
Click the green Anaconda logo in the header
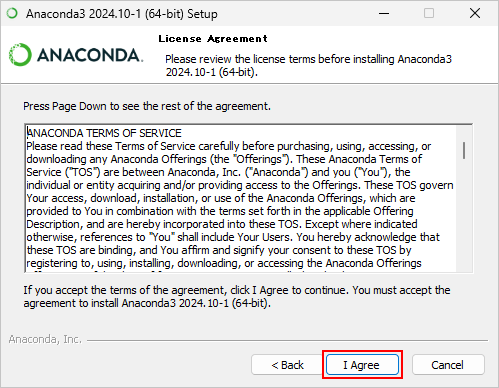pos(20,54)
